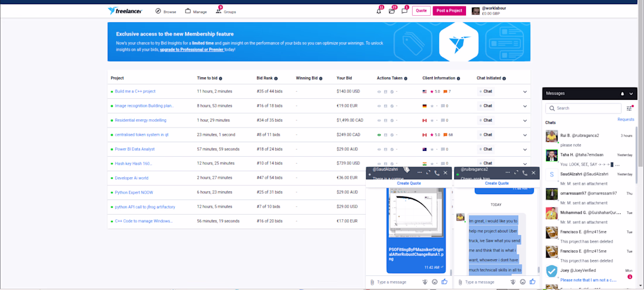Expand the SaudAlzahri chat window to fullscreen
Viewport: 644px width, 290px height.
(x=428, y=172)
